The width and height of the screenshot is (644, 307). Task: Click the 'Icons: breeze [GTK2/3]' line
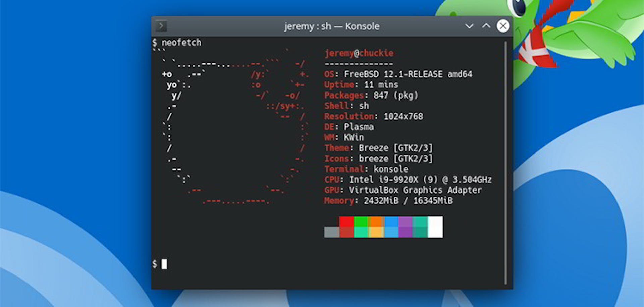378,159
